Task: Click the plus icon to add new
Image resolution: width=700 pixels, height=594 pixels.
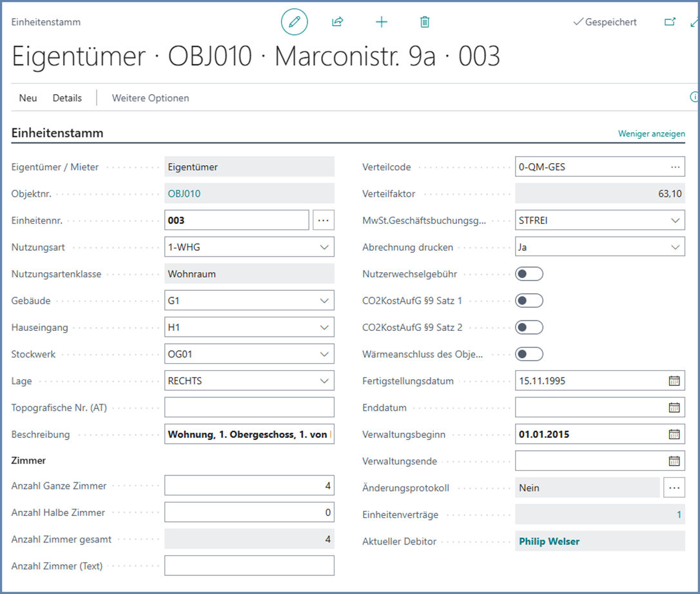Action: pos(382,22)
